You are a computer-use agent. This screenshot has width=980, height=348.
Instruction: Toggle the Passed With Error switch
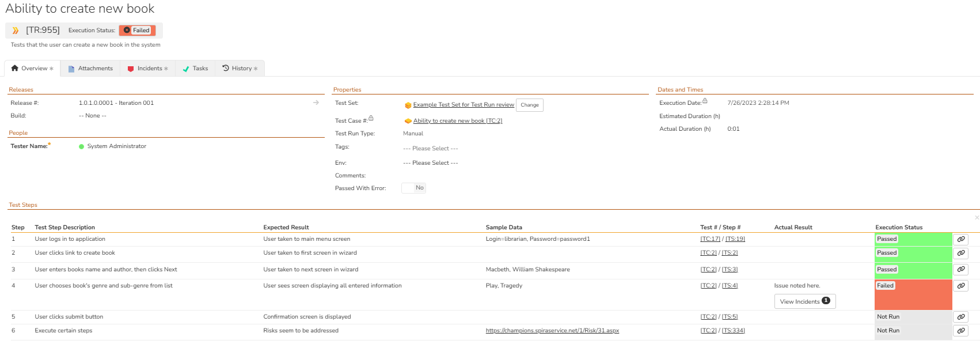[x=413, y=188]
